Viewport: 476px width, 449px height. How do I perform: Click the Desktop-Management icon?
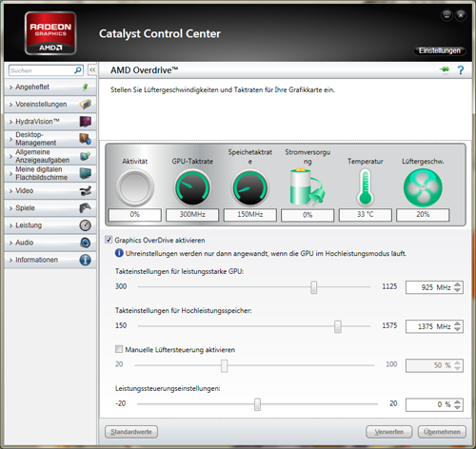(85, 139)
